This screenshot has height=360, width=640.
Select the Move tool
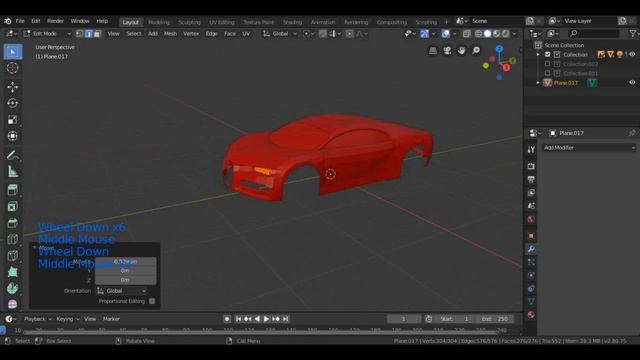point(13,87)
